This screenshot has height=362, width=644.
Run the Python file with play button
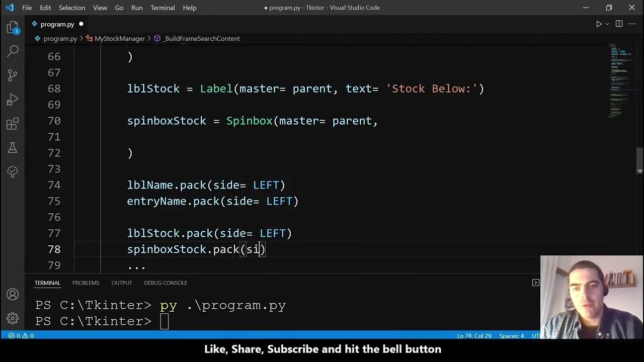point(599,24)
